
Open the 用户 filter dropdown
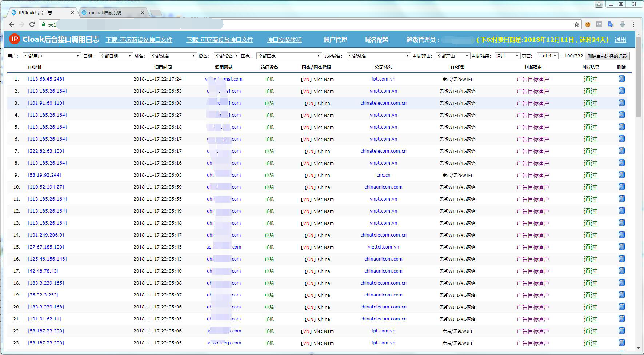[x=52, y=56]
